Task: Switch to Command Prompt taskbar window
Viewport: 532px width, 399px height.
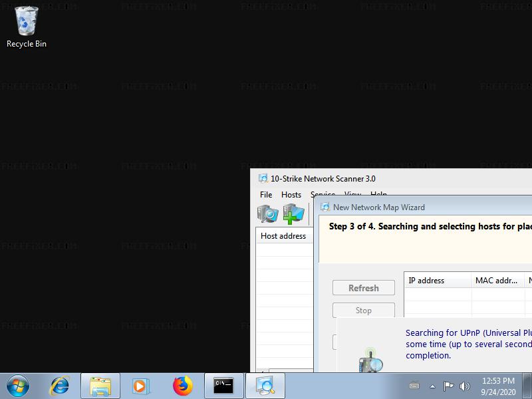Action: coord(223,386)
